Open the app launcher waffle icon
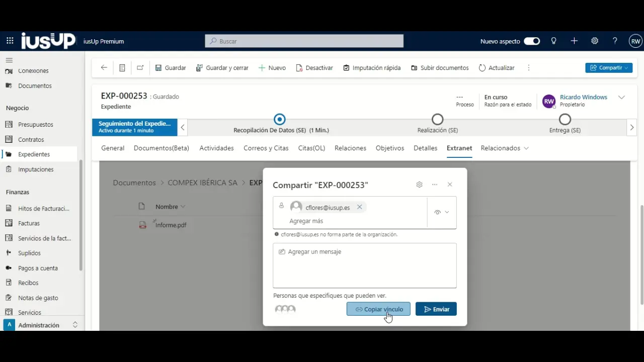The image size is (644, 362). (x=10, y=41)
